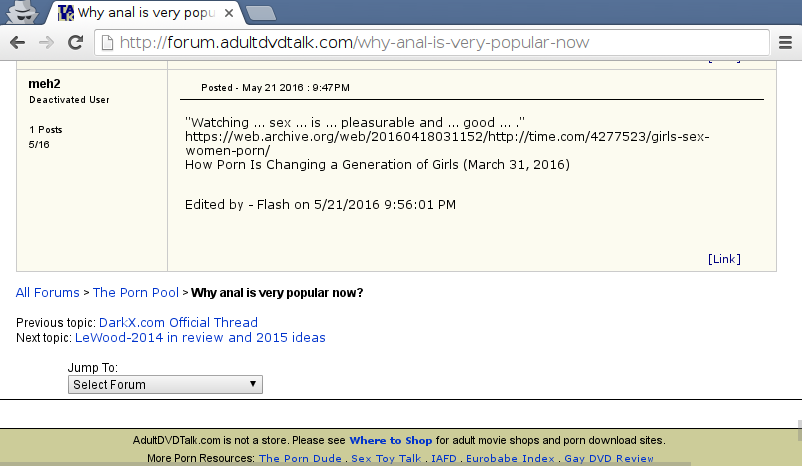The image size is (802, 466).
Task: Click the 'Jump To:' label
Action: (93, 368)
